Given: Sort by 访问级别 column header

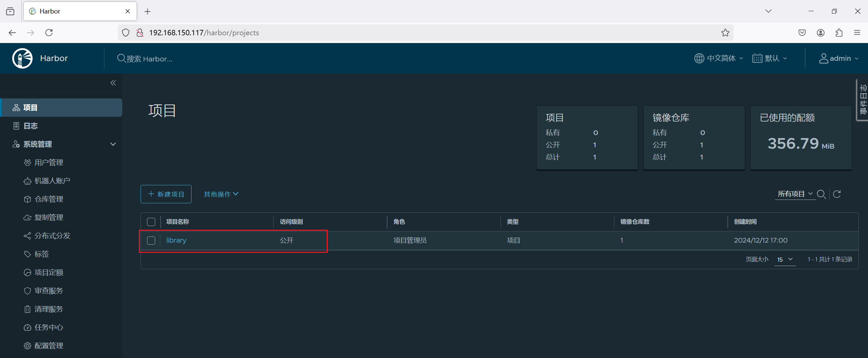Looking at the screenshot, I should (291, 222).
